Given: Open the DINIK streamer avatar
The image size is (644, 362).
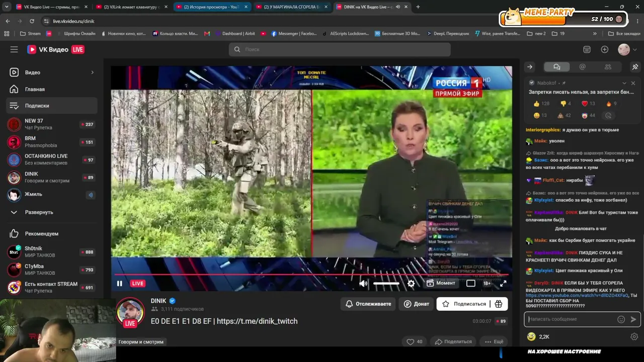Looking at the screenshot, I should [130, 312].
